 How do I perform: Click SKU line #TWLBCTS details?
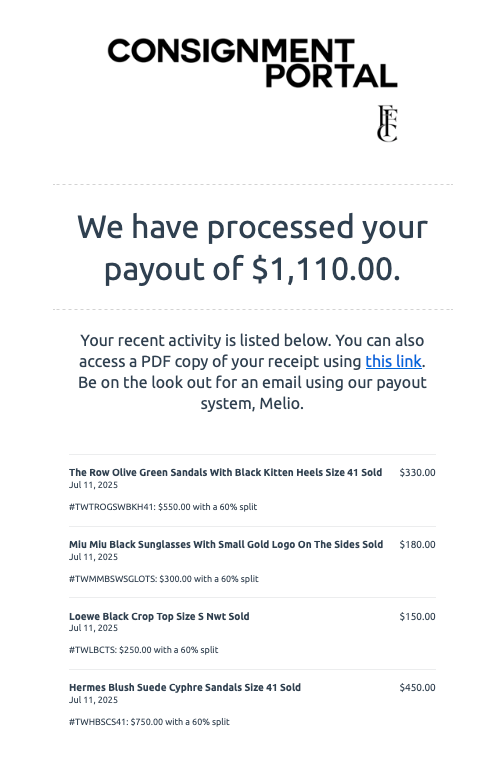pyautogui.click(x=144, y=650)
